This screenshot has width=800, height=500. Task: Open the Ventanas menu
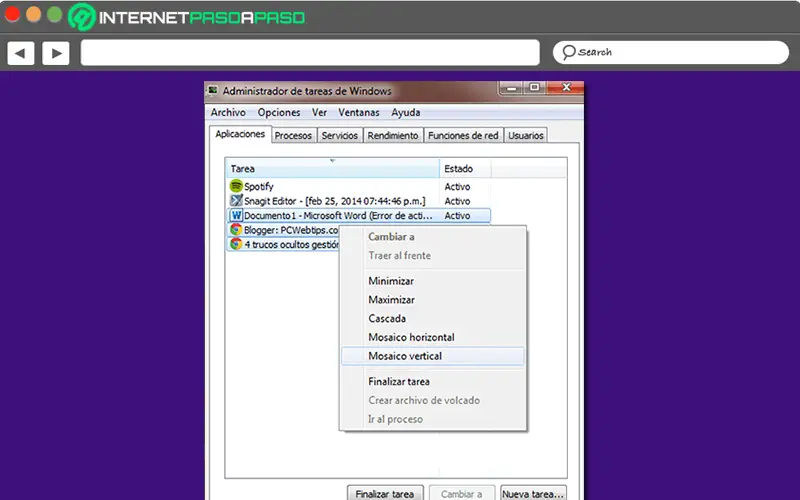click(359, 112)
